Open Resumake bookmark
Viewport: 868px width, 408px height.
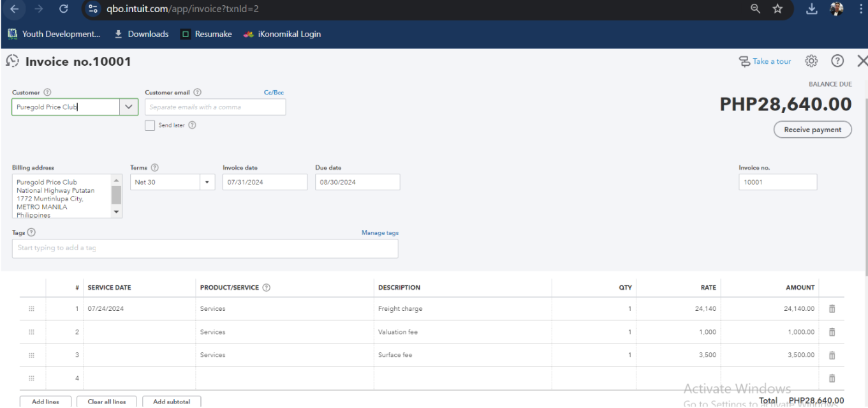[x=205, y=34]
